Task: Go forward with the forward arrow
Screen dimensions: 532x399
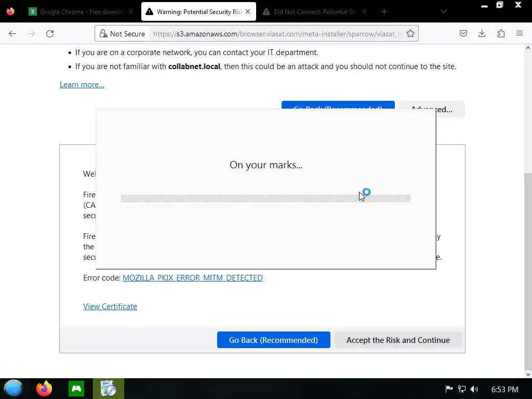Action: coord(31,34)
